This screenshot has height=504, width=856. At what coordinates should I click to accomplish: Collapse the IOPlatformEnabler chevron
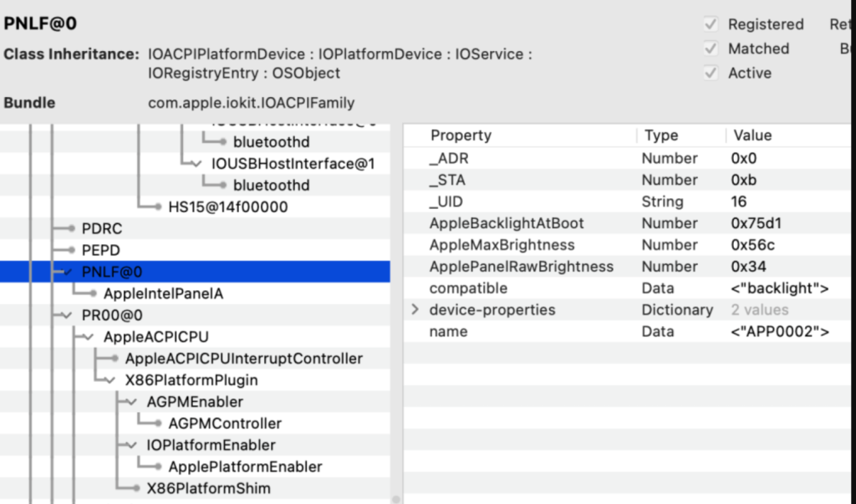pos(132,445)
